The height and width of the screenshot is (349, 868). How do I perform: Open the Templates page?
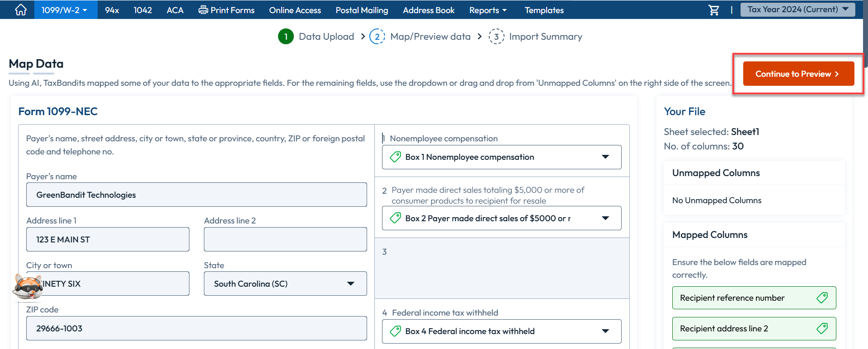544,10
